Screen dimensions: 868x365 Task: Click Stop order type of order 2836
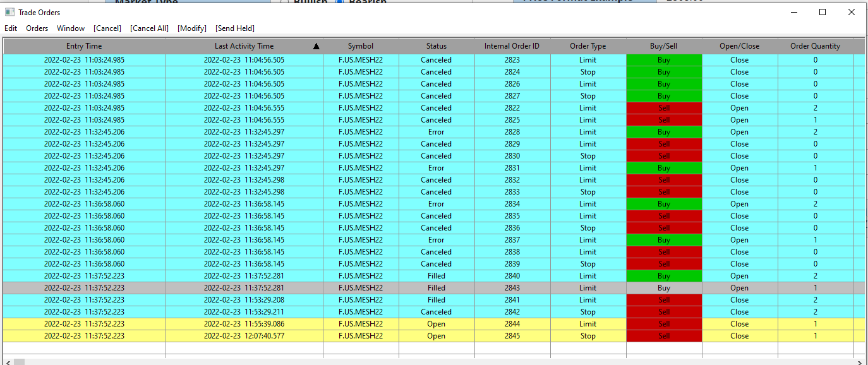588,228
